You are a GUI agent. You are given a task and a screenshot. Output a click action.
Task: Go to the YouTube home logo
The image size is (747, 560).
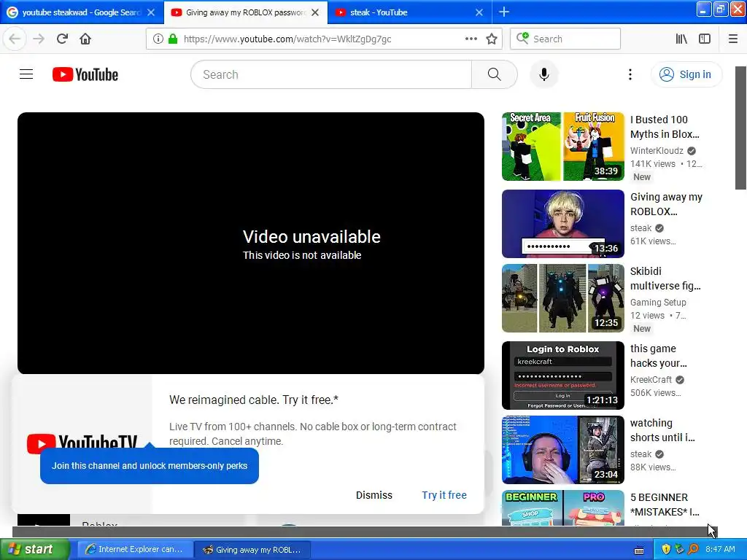85,75
